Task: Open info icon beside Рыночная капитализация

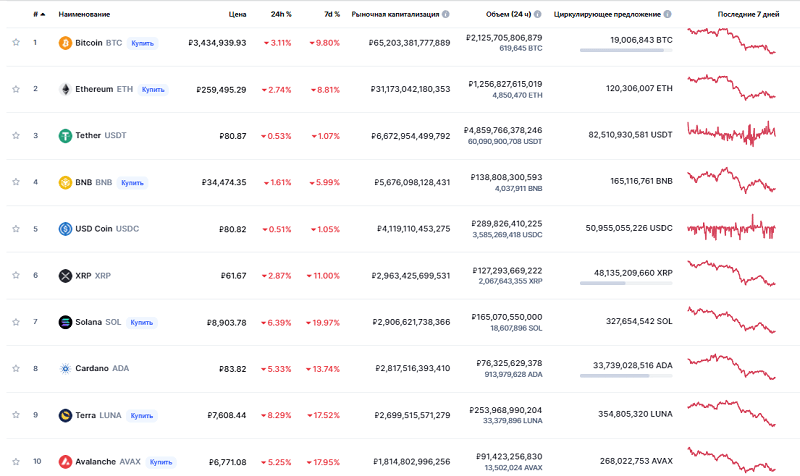Action: [x=445, y=15]
